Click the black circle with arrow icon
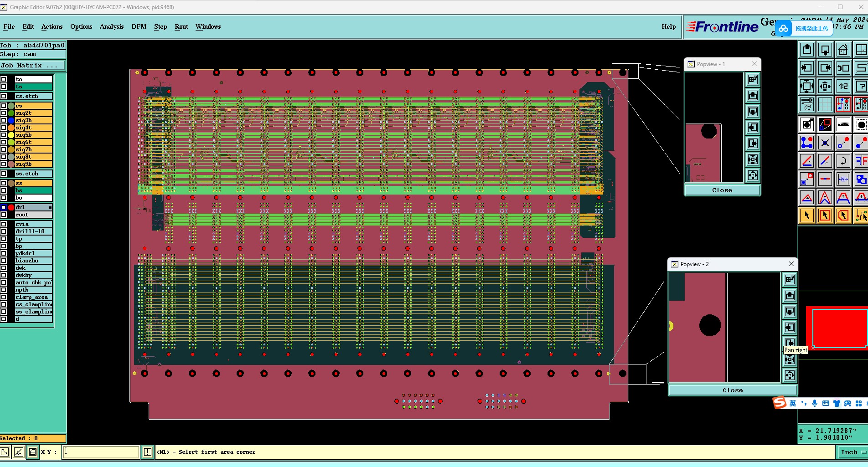 pyautogui.click(x=807, y=124)
